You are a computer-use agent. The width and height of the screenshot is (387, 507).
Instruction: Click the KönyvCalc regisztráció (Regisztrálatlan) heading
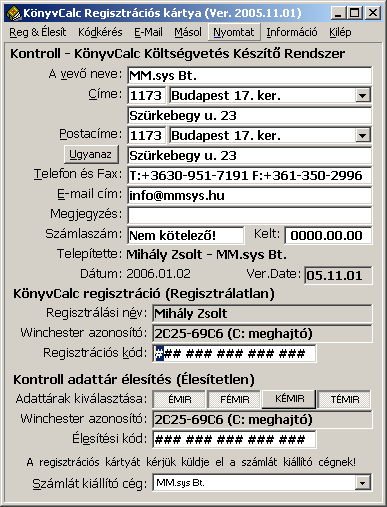tap(144, 294)
